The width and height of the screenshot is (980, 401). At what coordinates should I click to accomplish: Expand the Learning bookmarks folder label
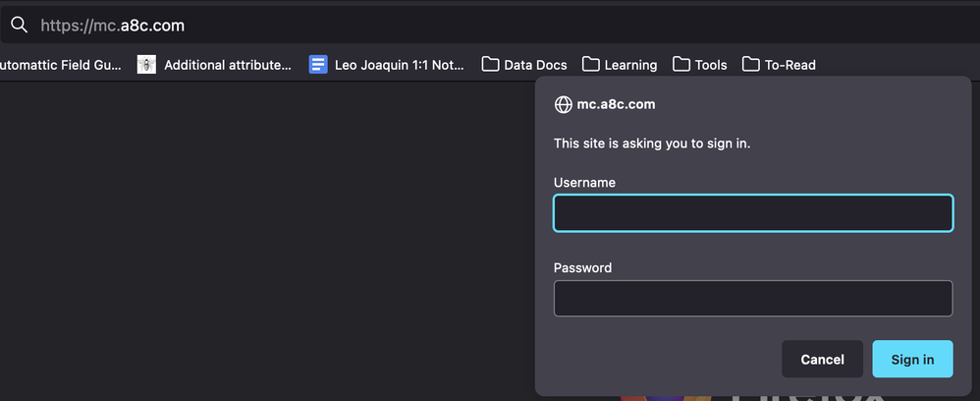click(630, 65)
